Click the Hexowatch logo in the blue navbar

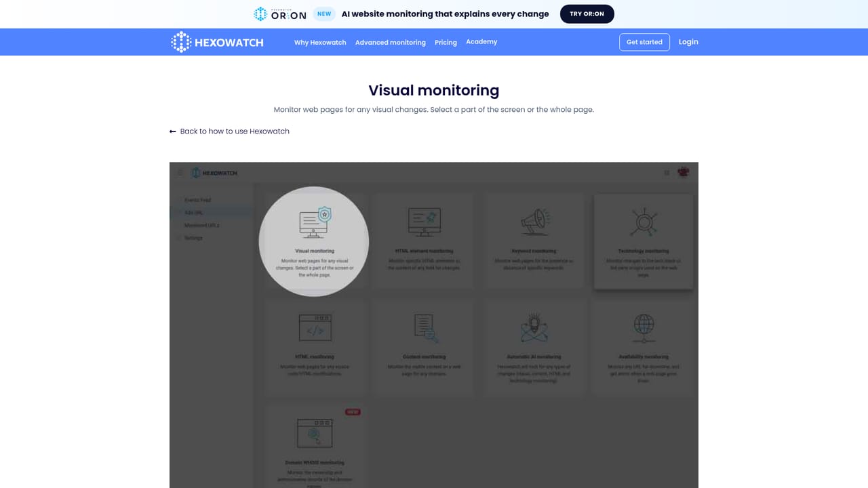pyautogui.click(x=217, y=42)
